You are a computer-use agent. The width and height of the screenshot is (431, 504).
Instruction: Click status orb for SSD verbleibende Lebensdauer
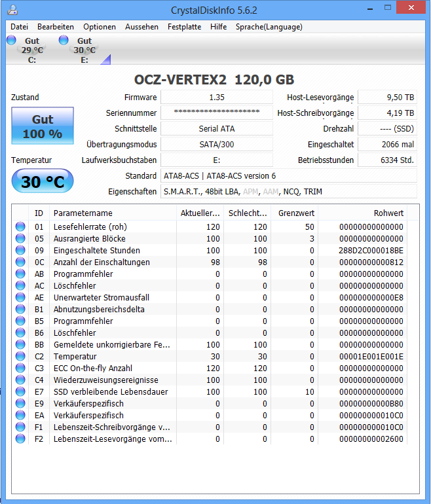20,392
